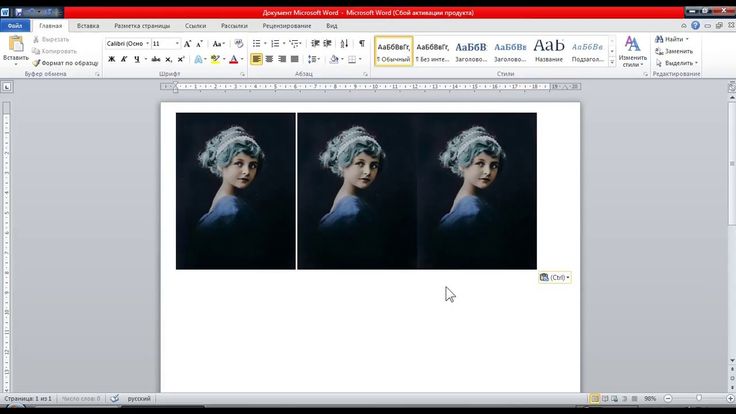Open the Word Help question mark icon
This screenshot has height=414, width=736.
tap(695, 26)
